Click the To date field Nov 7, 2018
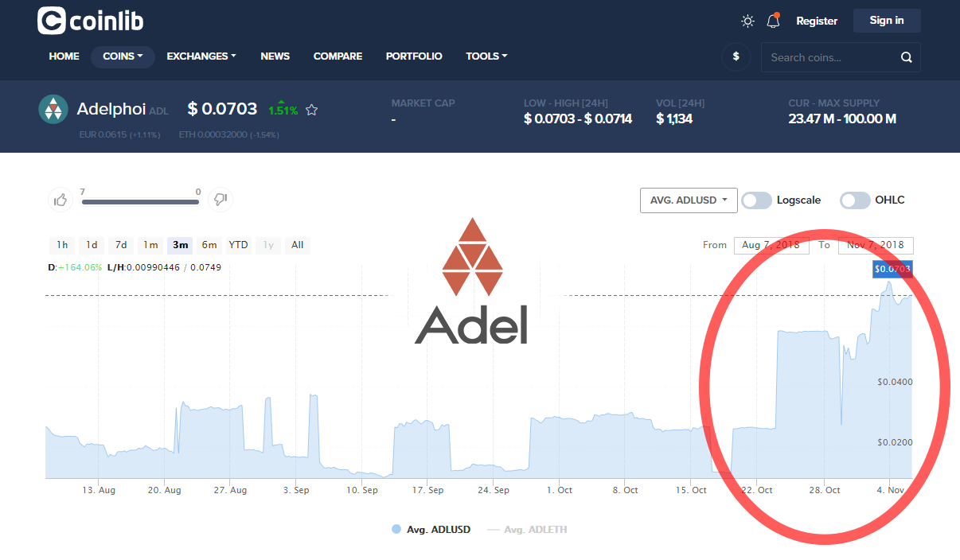 (876, 245)
